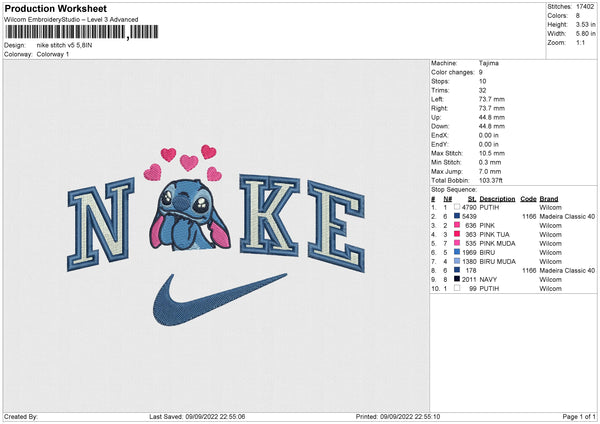Select the BIRU MUDA color swatch

coord(457,261)
